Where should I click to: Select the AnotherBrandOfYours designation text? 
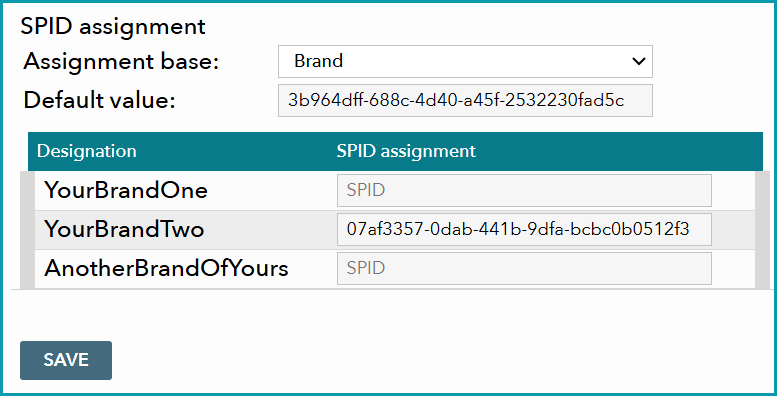[166, 269]
